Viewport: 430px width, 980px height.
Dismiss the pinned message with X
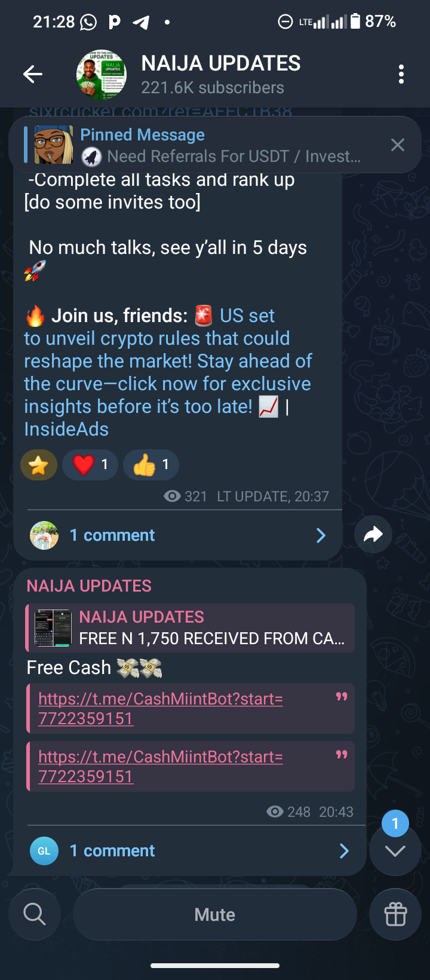click(x=397, y=145)
